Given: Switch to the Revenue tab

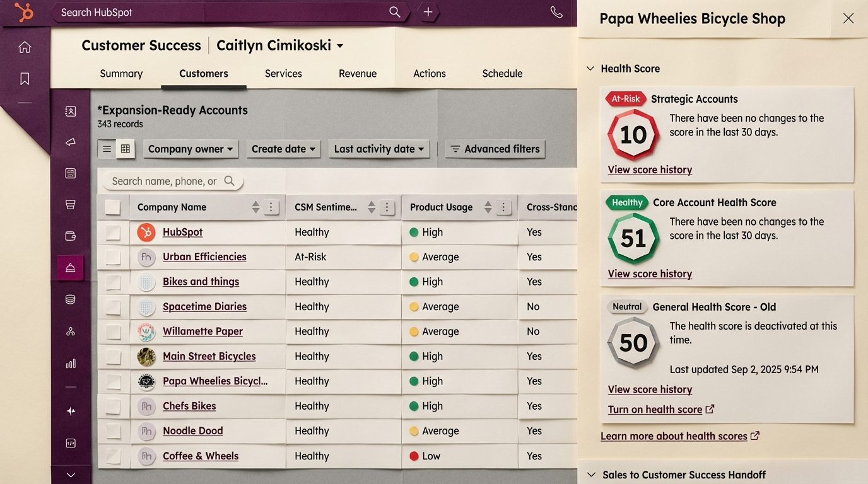Looking at the screenshot, I should tap(357, 74).
